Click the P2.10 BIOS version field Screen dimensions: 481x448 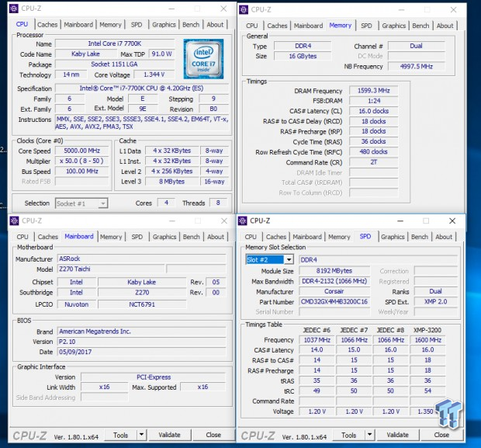(x=142, y=342)
